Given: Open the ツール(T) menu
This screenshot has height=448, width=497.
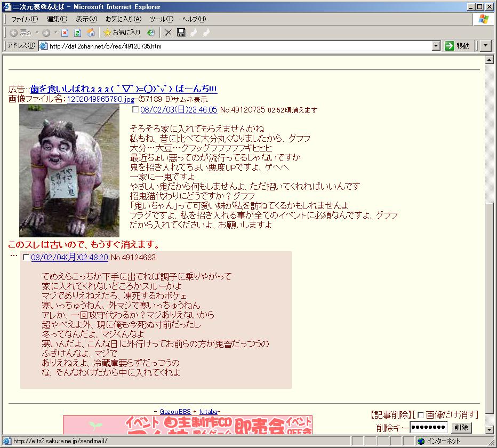Looking at the screenshot, I should pyautogui.click(x=161, y=19).
